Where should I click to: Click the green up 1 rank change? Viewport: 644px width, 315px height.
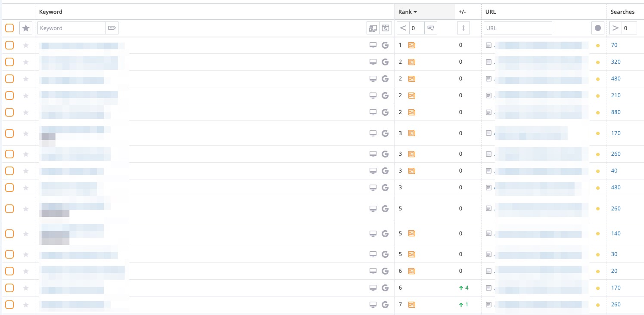coord(464,305)
